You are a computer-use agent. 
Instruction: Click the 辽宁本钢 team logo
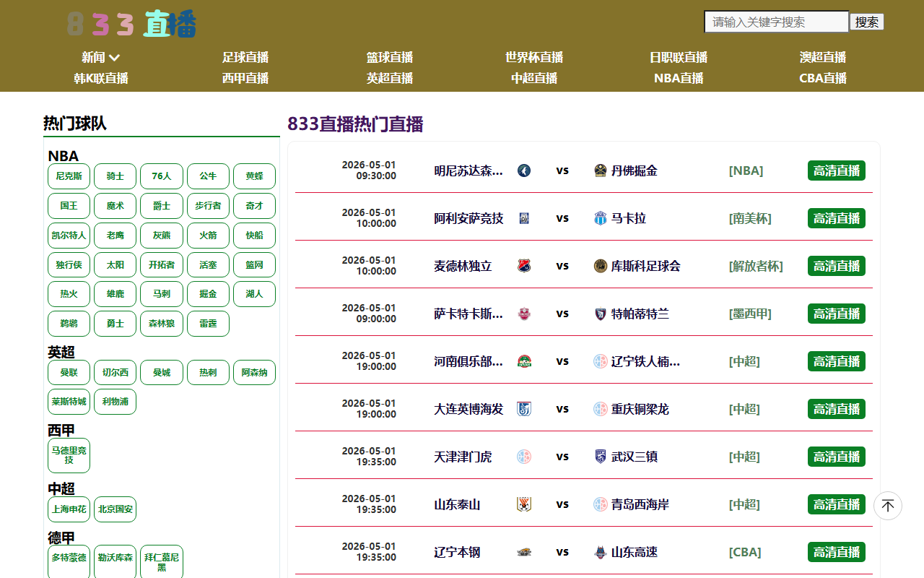(524, 552)
